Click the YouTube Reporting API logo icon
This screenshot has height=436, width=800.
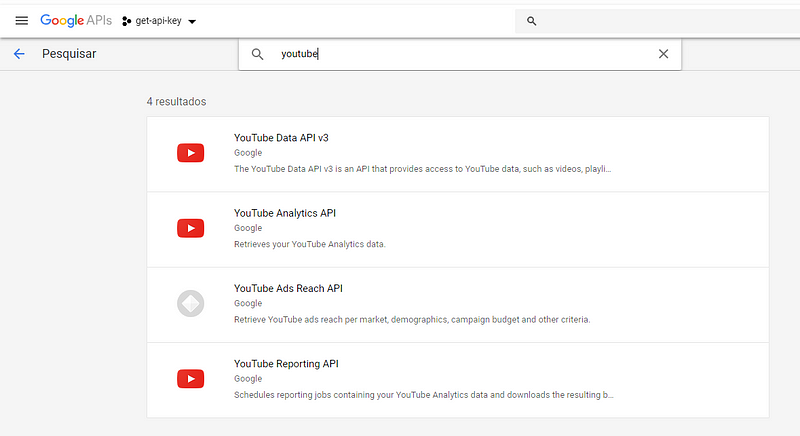pyautogui.click(x=190, y=379)
